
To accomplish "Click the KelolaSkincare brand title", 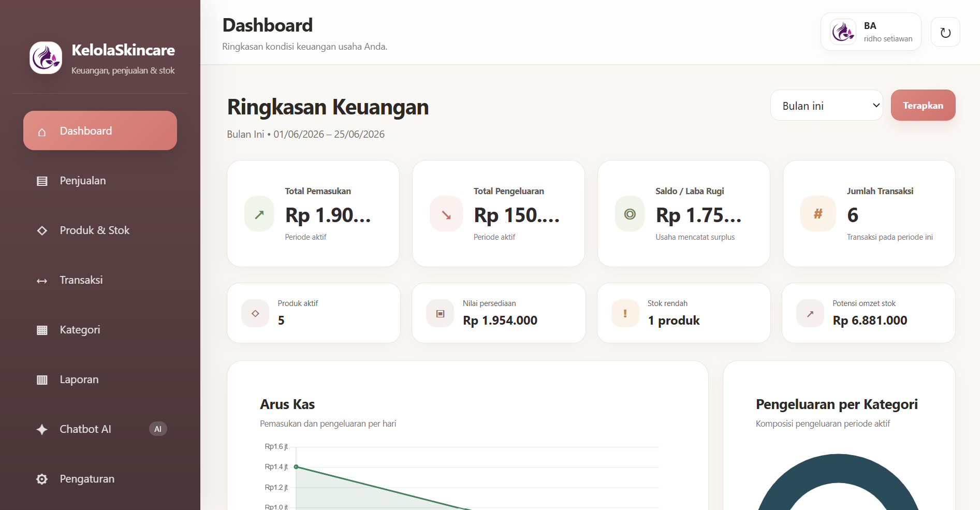I will pos(123,50).
